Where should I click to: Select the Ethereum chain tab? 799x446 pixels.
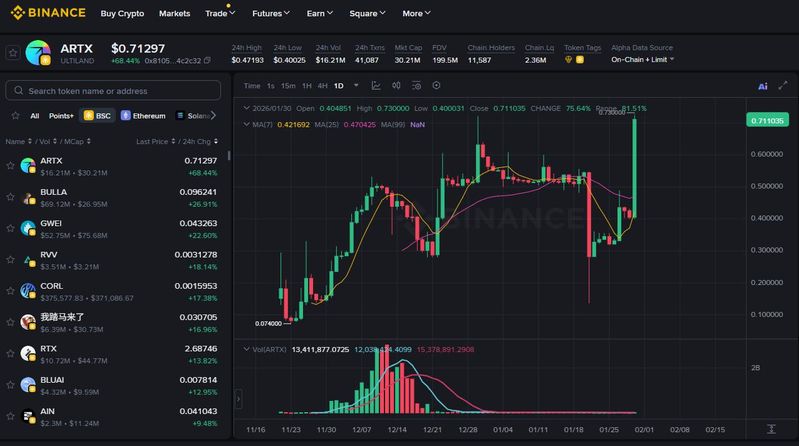143,116
